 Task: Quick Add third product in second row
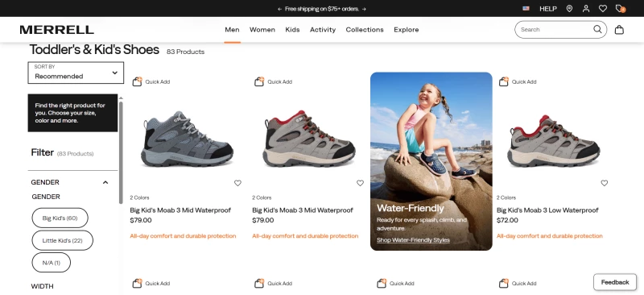[x=395, y=283]
